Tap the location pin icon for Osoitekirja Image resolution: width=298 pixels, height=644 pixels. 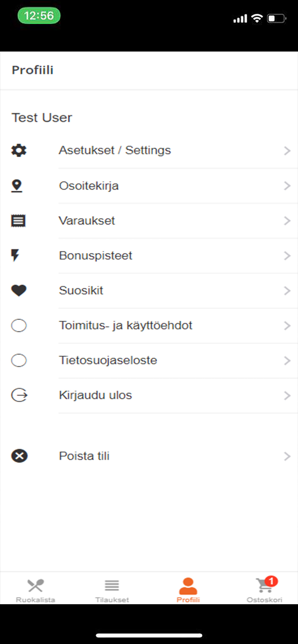point(17,186)
